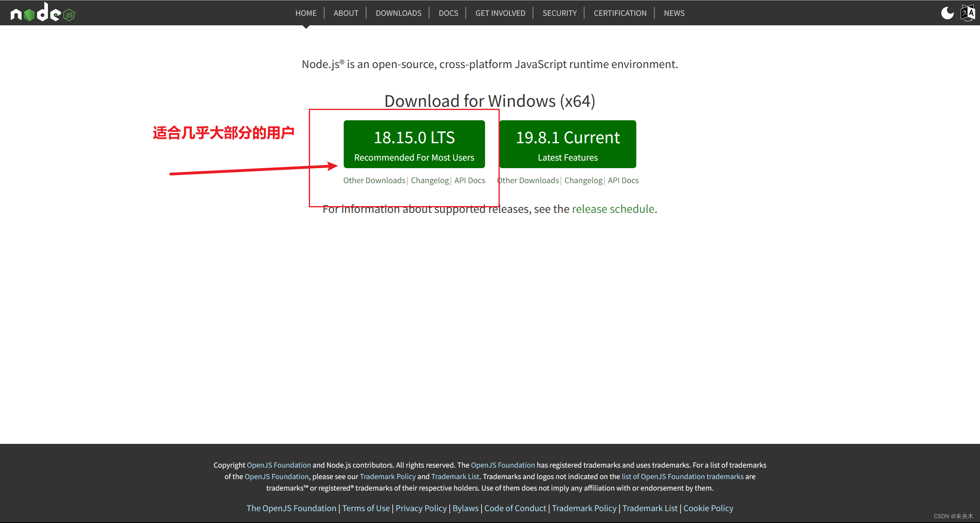Go to the ABOUT page
The height and width of the screenshot is (523, 980).
pos(346,13)
